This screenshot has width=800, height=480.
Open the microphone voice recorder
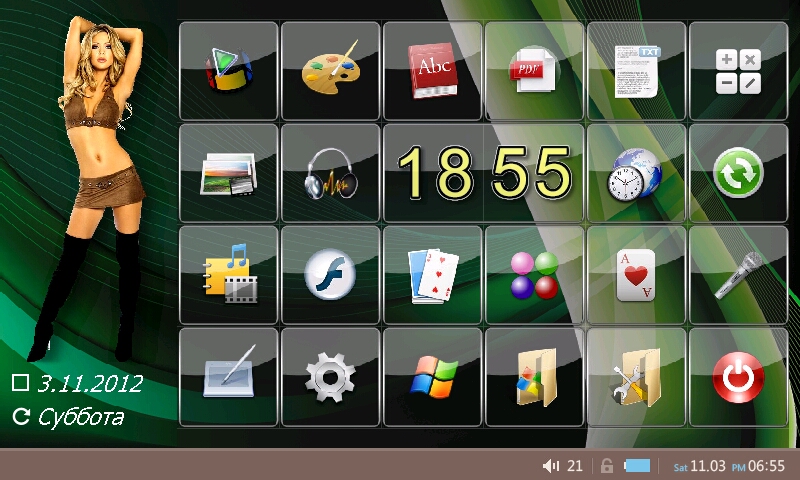(738, 275)
